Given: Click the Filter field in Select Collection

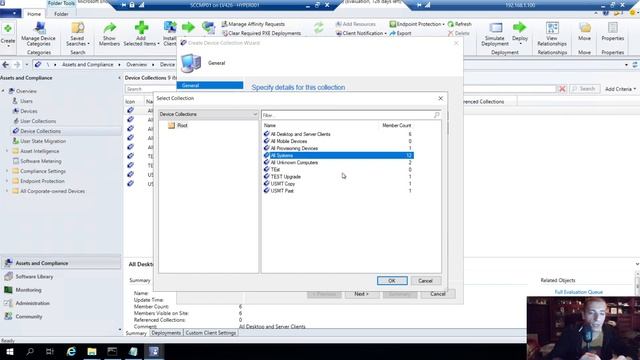Looking at the screenshot, I should coord(351,115).
